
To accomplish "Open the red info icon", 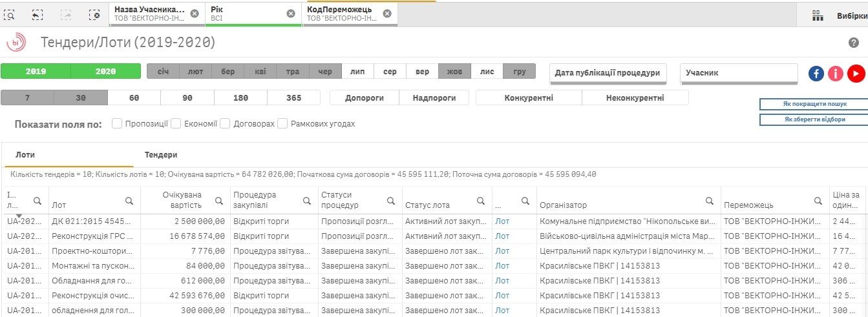I will [836, 73].
